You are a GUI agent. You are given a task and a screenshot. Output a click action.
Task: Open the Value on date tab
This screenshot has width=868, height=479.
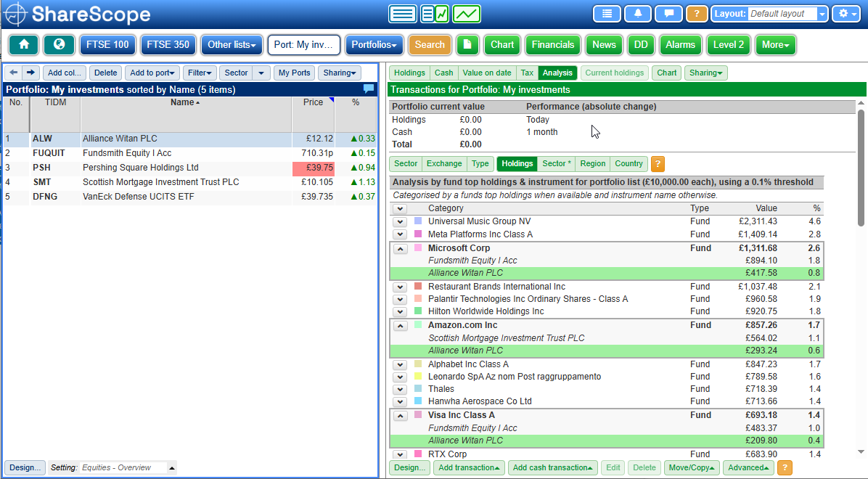coord(487,73)
